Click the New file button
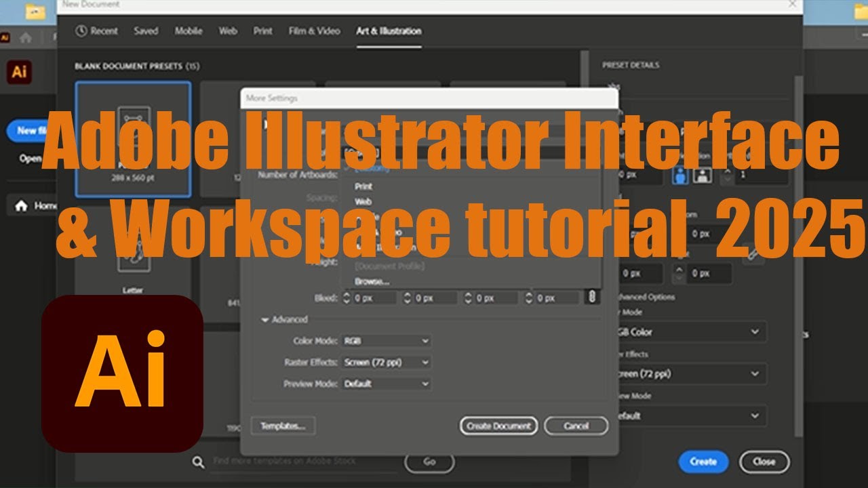This screenshot has height=488, width=868. [27, 131]
